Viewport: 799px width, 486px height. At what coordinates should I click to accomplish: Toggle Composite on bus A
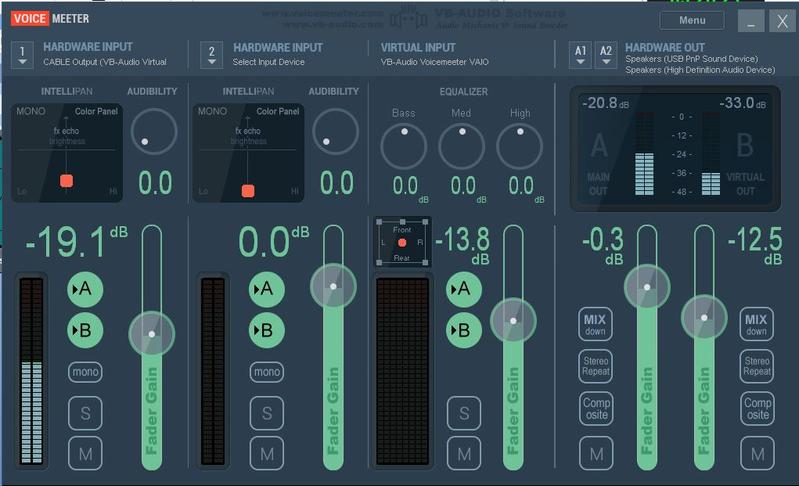(x=596, y=408)
